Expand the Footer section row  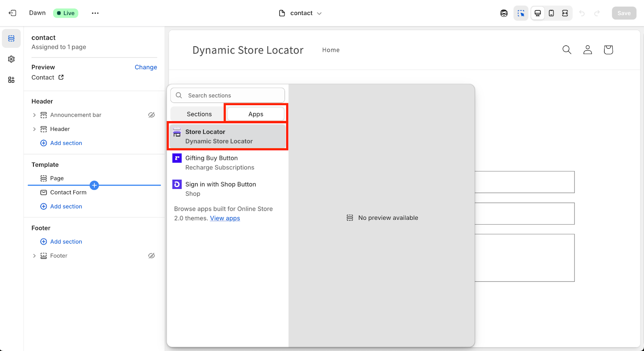coord(34,256)
